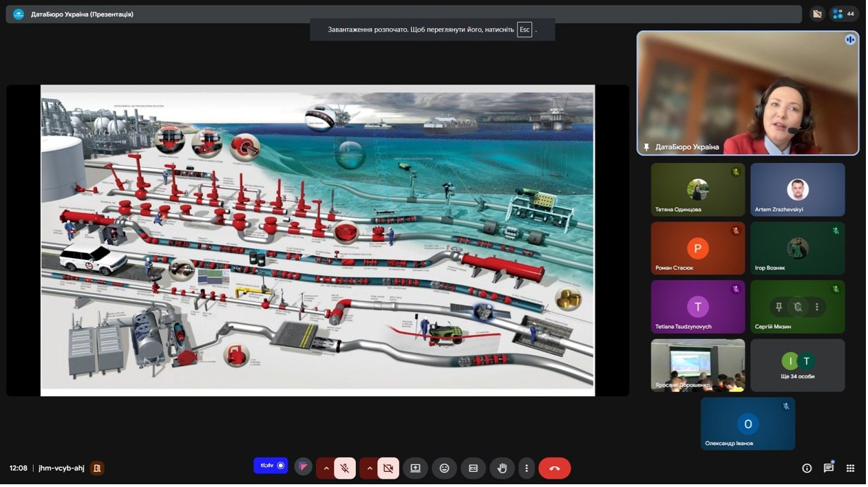Open the activities grid icon
This screenshot has height=487, width=868.
pyautogui.click(x=850, y=468)
